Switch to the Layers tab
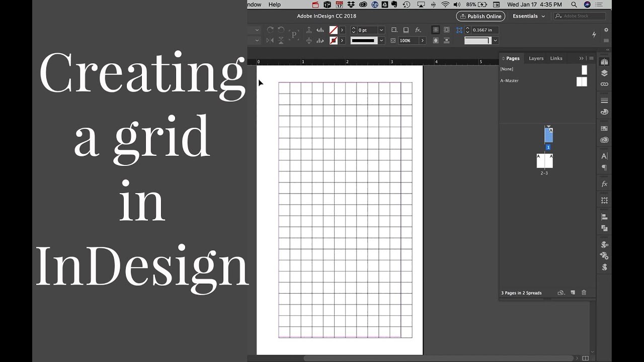This screenshot has height=362, width=644. point(536,58)
